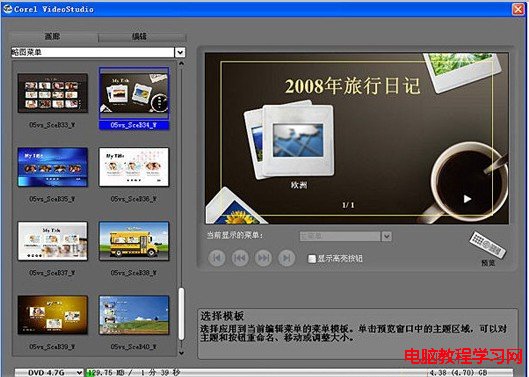The width and height of the screenshot is (529, 377).
Task: Click the 1/1 page indicator in preview
Action: coord(348,205)
